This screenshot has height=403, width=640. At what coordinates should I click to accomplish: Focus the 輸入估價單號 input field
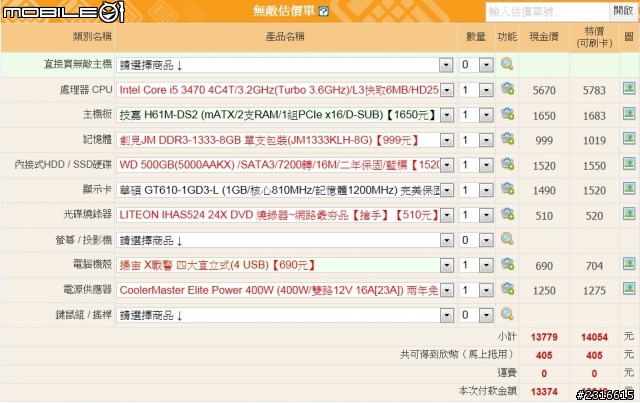click(x=547, y=12)
